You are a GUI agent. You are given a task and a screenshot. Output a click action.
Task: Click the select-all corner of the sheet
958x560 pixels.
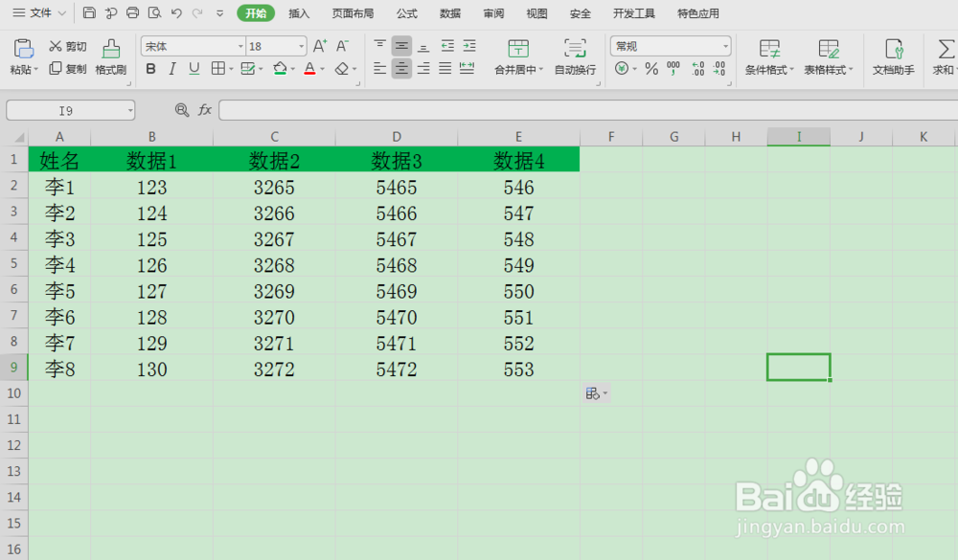14,137
